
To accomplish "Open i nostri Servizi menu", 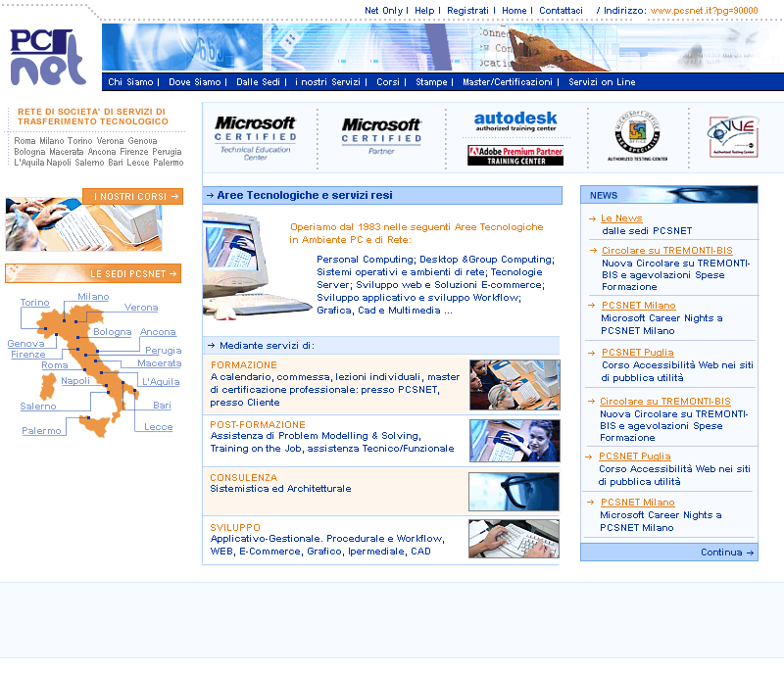I will pyautogui.click(x=327, y=82).
